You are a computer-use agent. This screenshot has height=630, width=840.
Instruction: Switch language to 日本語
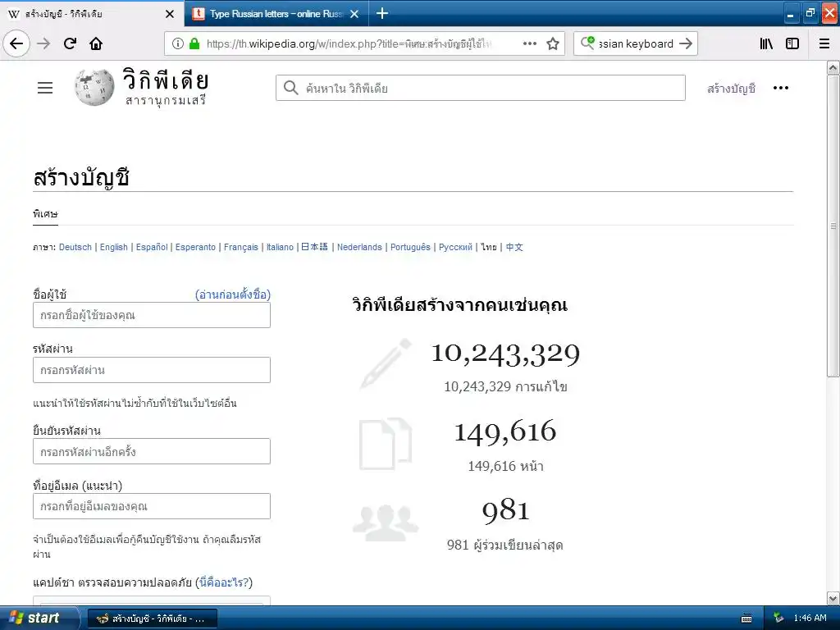click(314, 247)
